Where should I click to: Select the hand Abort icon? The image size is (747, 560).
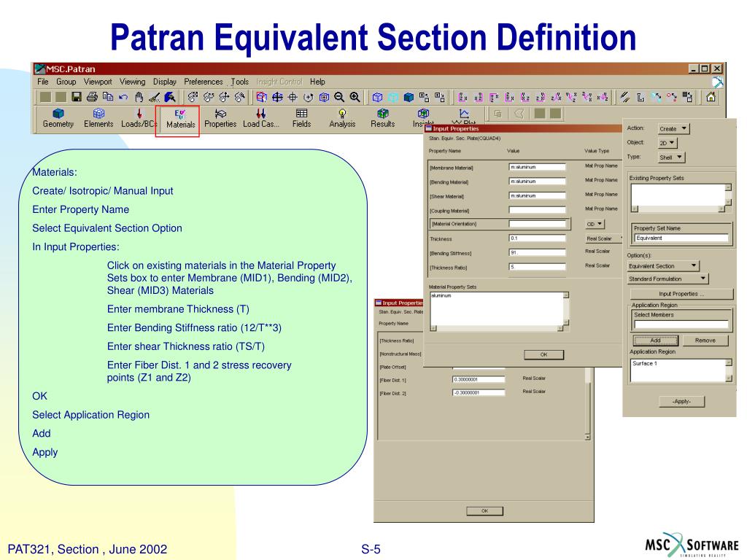(x=139, y=97)
